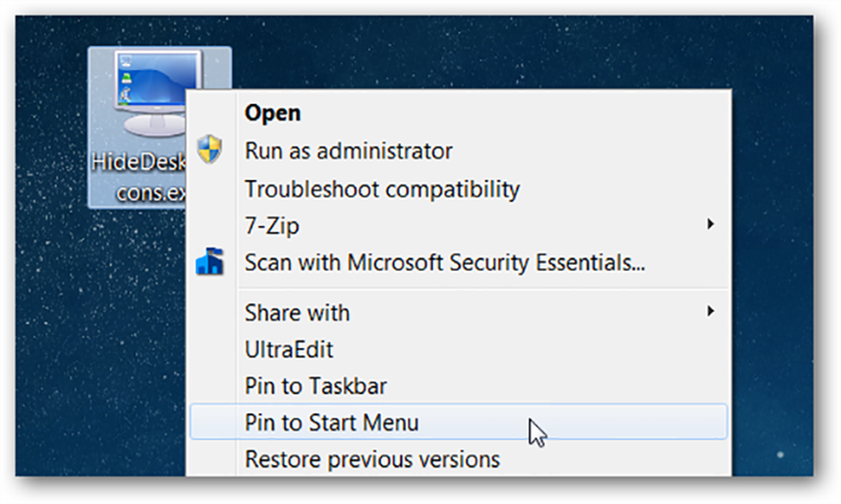Open the Share with menu entry
841x504 pixels.
297,312
